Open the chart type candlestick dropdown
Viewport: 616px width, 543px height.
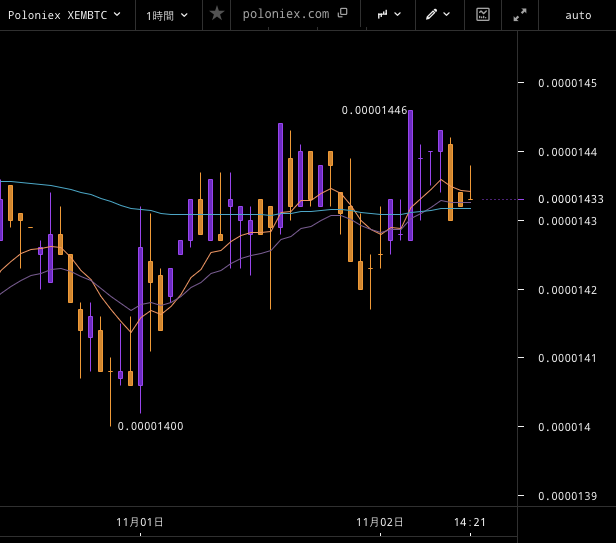click(389, 15)
